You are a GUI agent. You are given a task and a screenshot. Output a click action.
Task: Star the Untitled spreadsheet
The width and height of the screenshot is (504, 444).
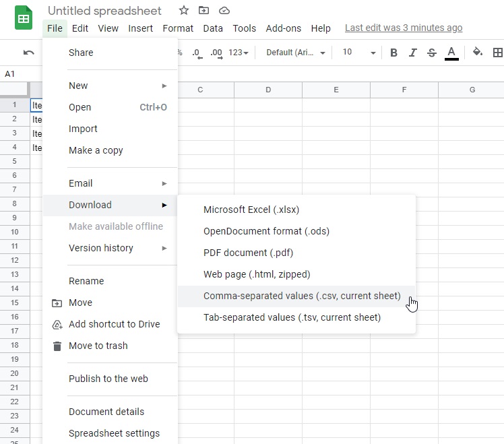[184, 11]
